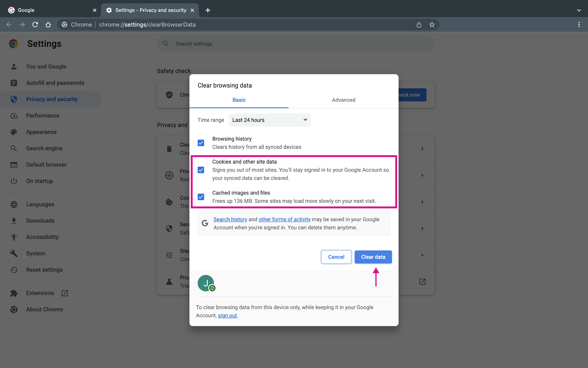Expand the tab search chevron
Screen dimensions: 588x368
[579, 10]
